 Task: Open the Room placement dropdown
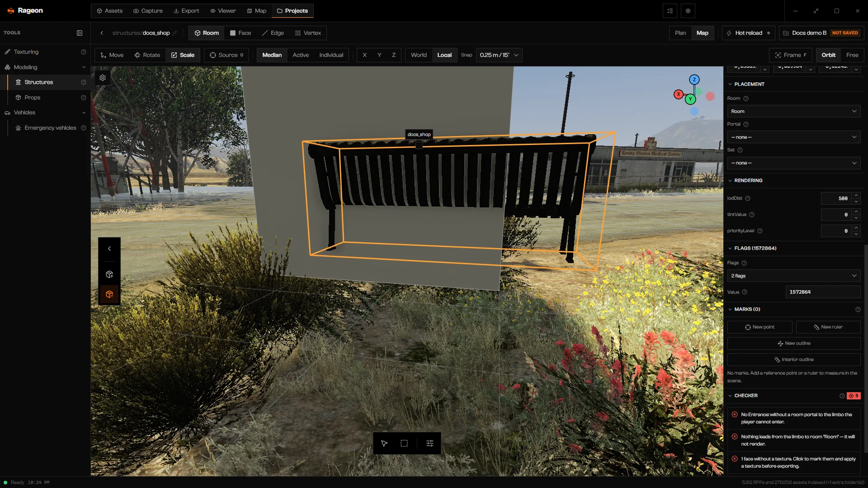click(793, 111)
